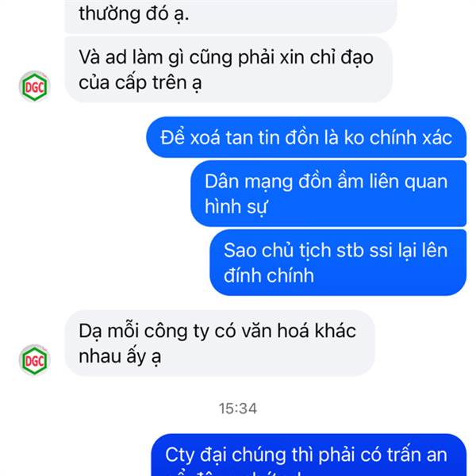Click the word "stb" in the blue message
The height and width of the screenshot is (476, 476).
coord(350,251)
